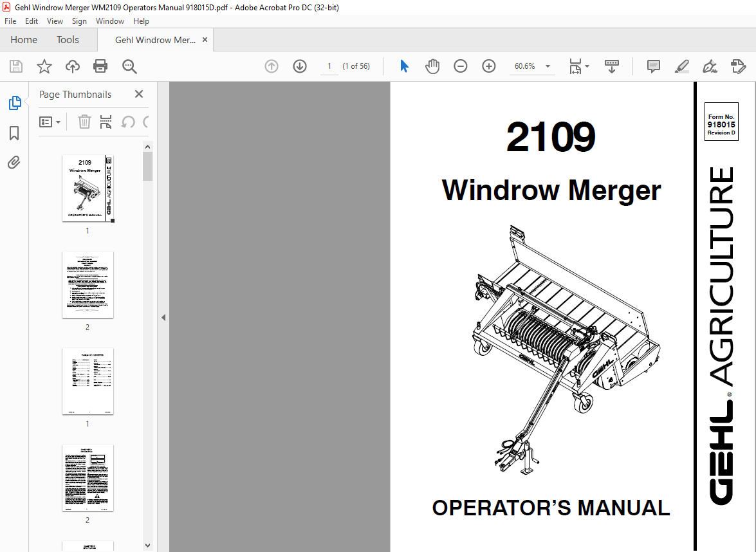Open the Attachments paperclip panel
This screenshot has height=552, width=756.
point(14,163)
